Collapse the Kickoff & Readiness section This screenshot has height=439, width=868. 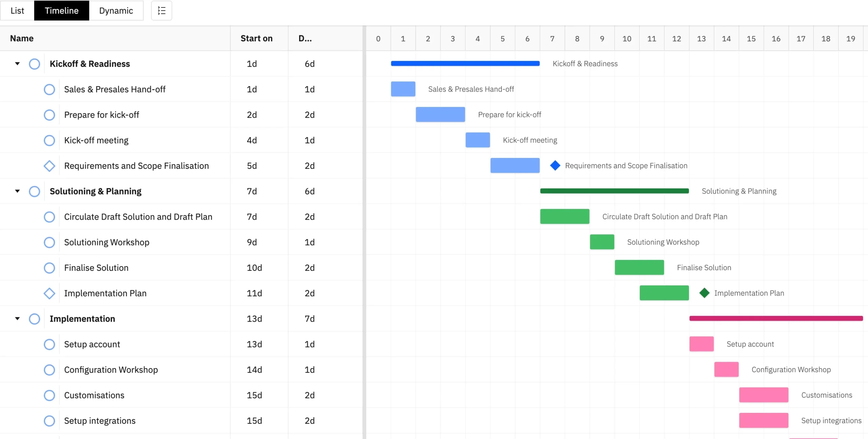[x=17, y=64]
